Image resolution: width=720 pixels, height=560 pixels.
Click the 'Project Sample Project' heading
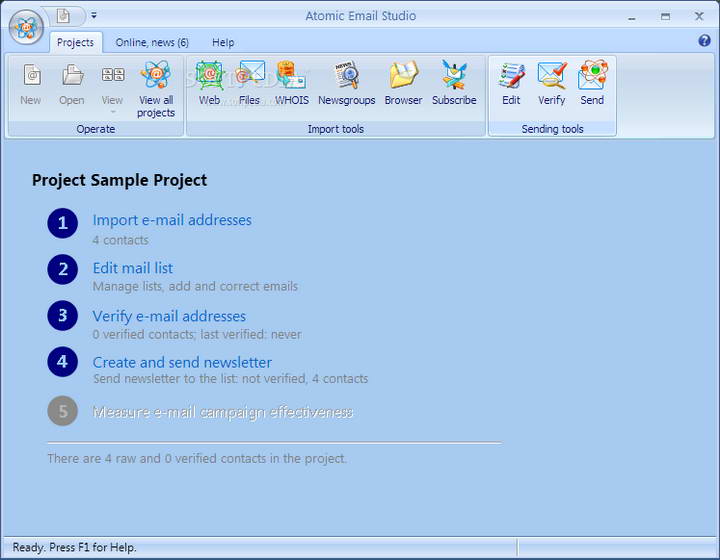[119, 180]
